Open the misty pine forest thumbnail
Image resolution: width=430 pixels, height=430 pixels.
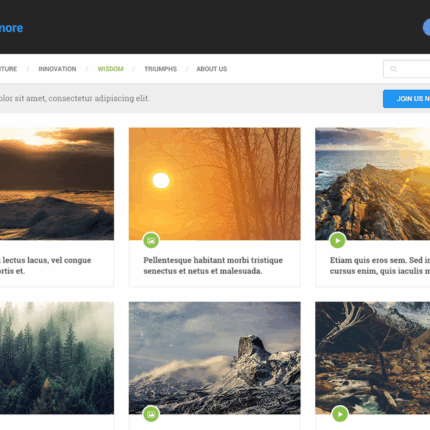tap(57, 358)
